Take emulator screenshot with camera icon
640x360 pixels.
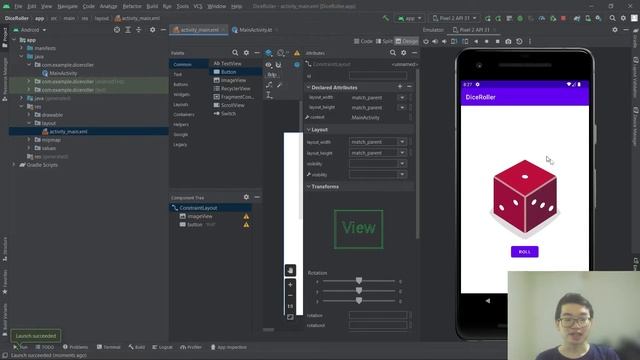pyautogui.click(x=508, y=41)
